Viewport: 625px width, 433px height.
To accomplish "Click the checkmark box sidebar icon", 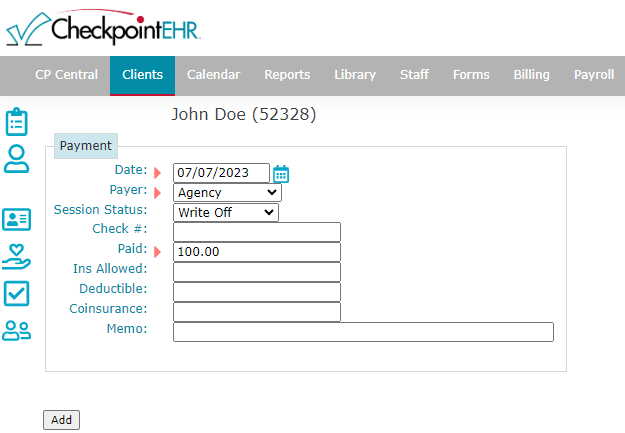I will (16, 293).
